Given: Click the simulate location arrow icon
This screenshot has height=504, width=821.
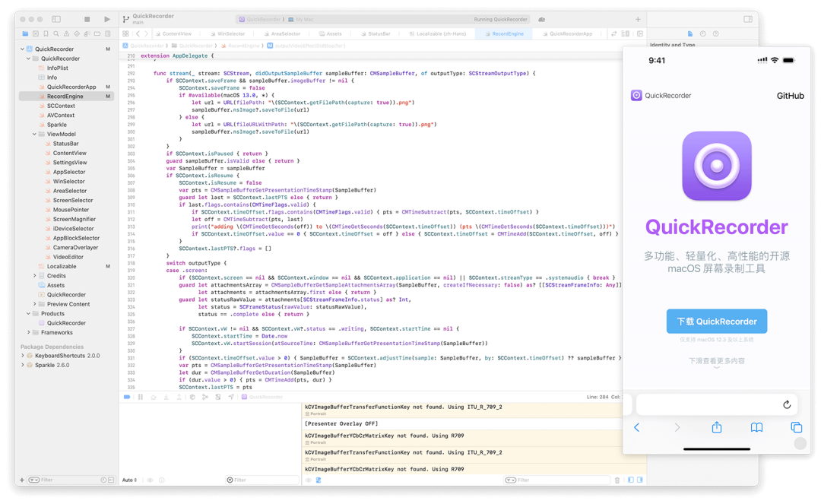Looking at the screenshot, I should 231,398.
